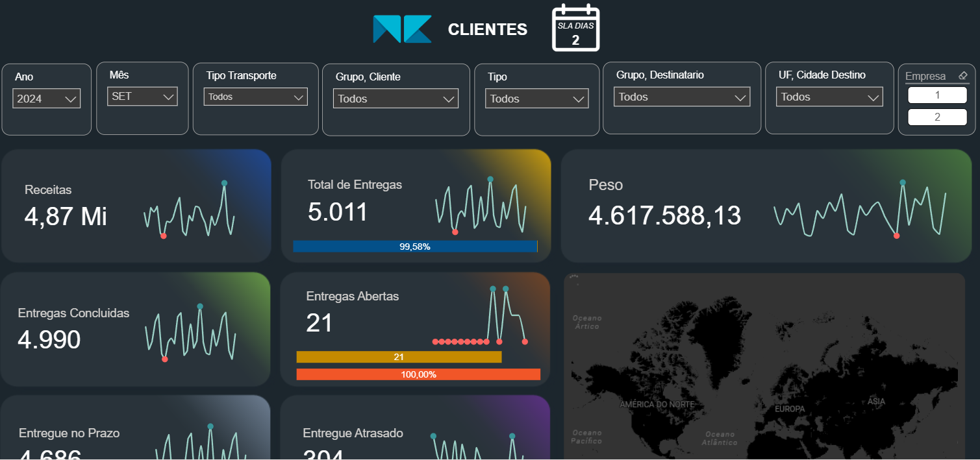Click the ÁSIA label on the map

tap(877, 402)
